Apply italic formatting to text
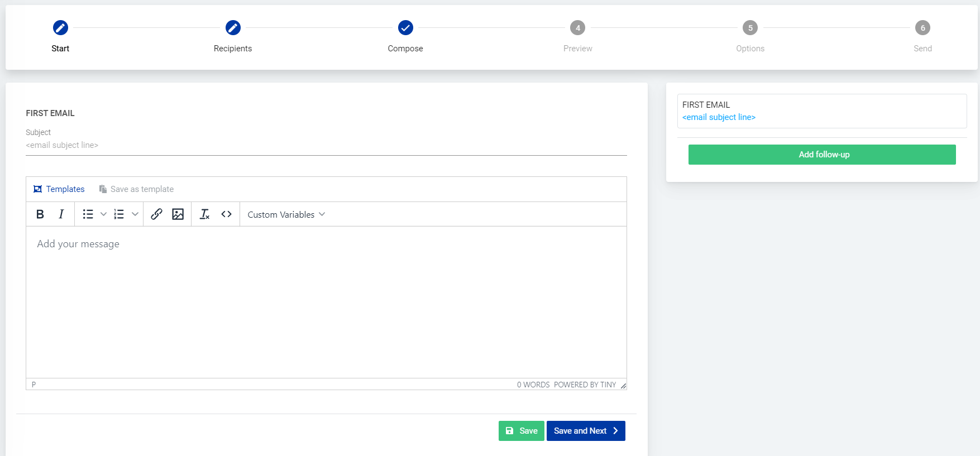Image resolution: width=980 pixels, height=456 pixels. click(61, 214)
